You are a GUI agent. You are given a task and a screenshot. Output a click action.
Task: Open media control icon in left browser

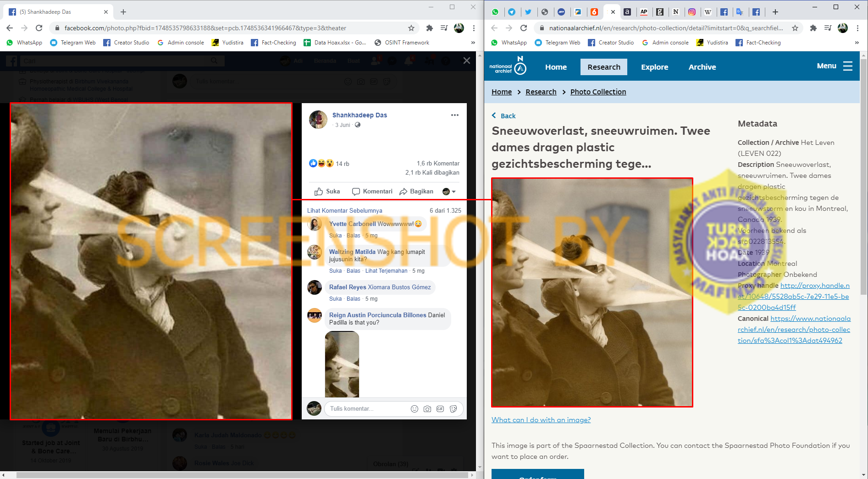[444, 28]
